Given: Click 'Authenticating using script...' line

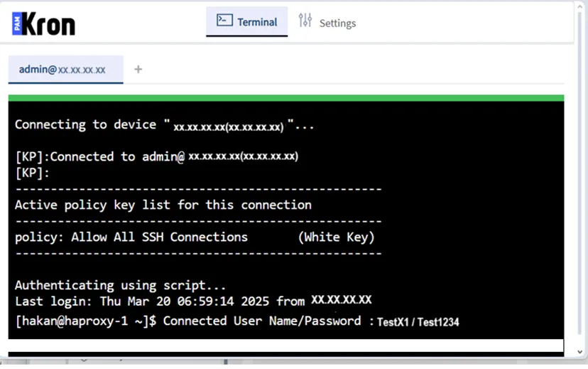Looking at the screenshot, I should pos(121,286).
